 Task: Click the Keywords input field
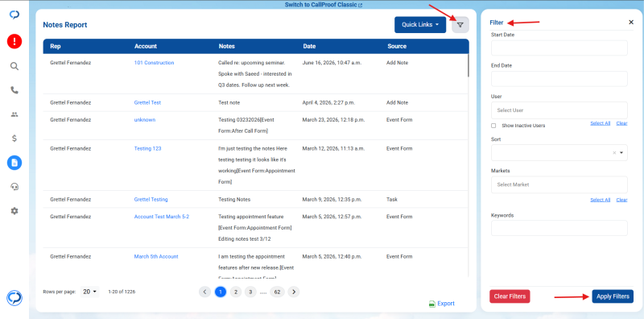559,228
